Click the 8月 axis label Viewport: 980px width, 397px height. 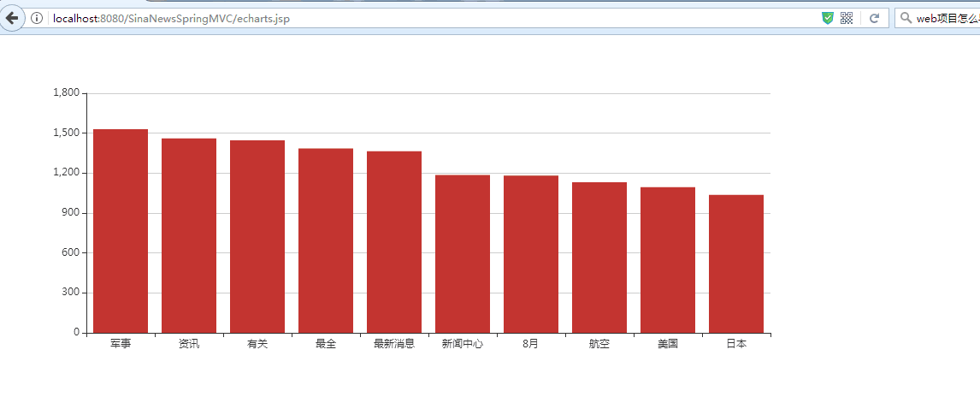click(531, 344)
